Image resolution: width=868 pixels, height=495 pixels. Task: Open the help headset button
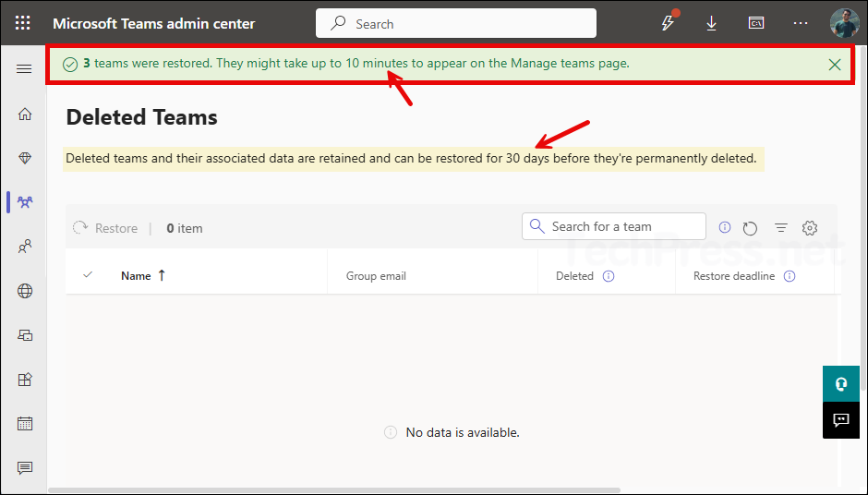[841, 383]
